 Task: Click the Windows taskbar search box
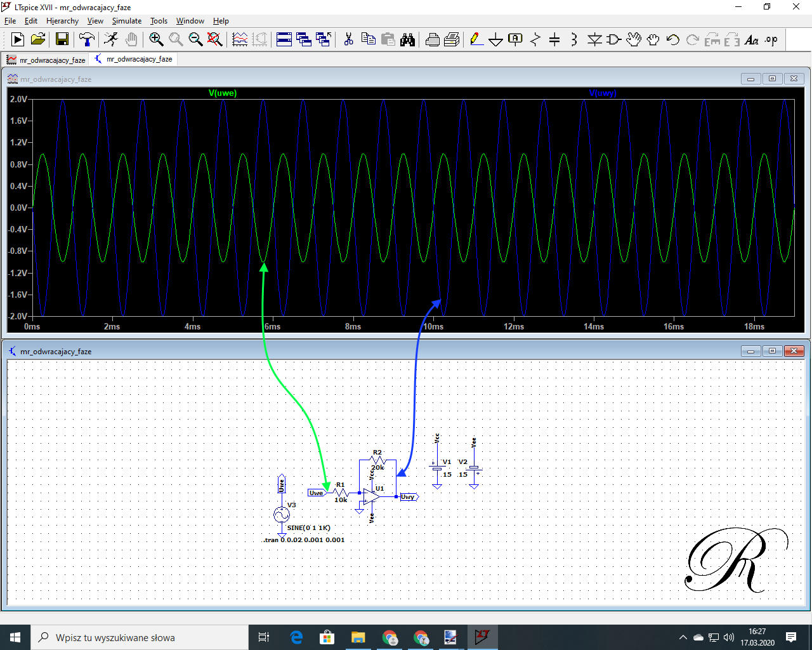point(140,637)
